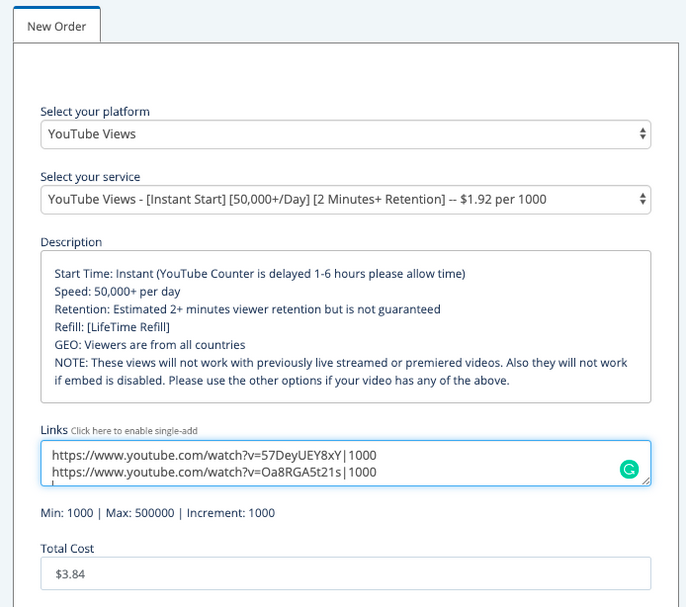Click the Total Cost field showing $3.84
The width and height of the screenshot is (686, 607).
pos(346,574)
